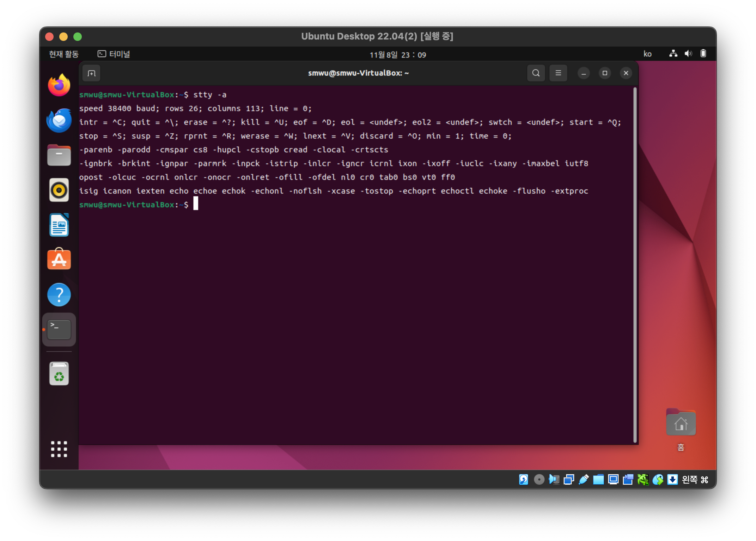Minimize the Ubuntu terminal window

[x=584, y=73]
